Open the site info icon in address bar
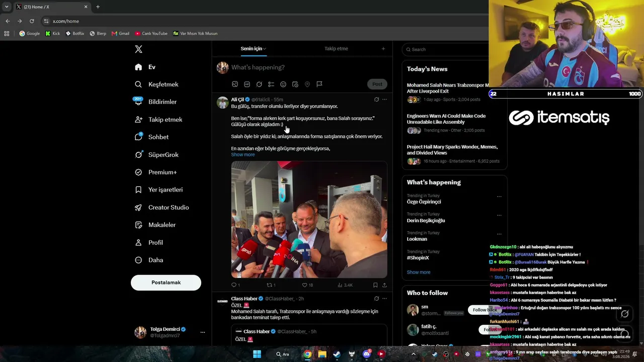Screen dimensions: 644x362 [x=46, y=21]
